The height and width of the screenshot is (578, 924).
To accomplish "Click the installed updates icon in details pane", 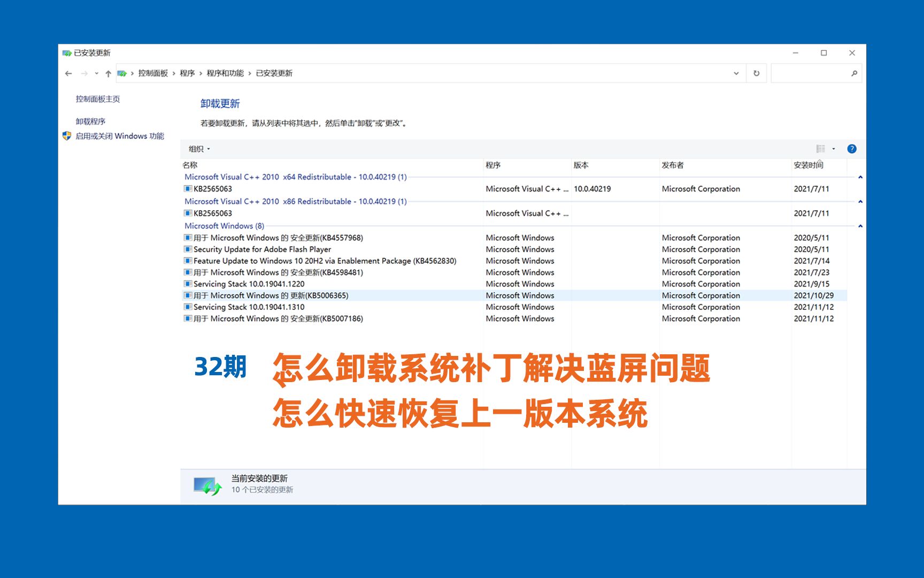I will pos(207,486).
